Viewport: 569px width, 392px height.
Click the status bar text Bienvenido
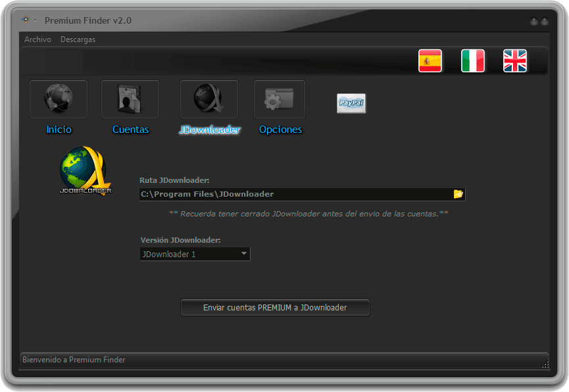74,360
